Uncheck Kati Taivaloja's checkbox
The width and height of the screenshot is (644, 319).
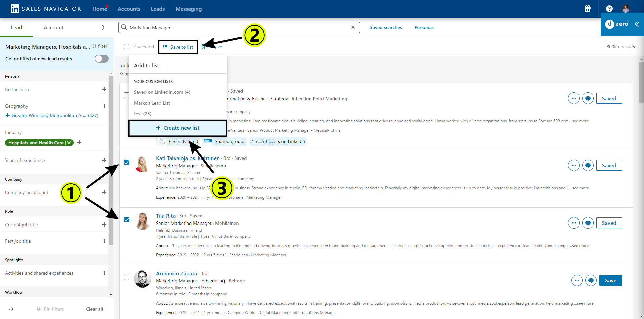coord(127,162)
